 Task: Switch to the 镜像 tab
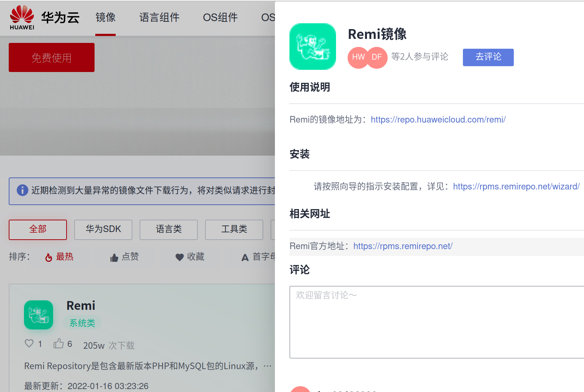[x=105, y=17]
